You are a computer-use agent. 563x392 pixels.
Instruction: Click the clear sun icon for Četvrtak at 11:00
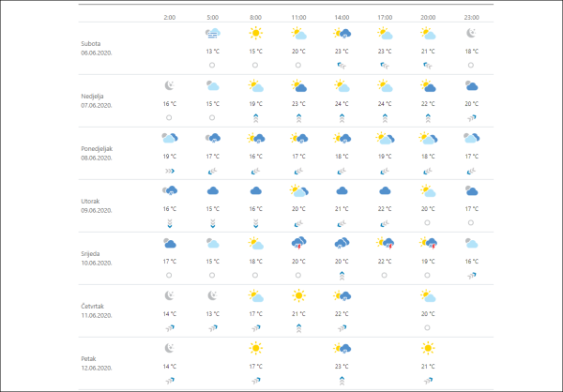(x=299, y=295)
